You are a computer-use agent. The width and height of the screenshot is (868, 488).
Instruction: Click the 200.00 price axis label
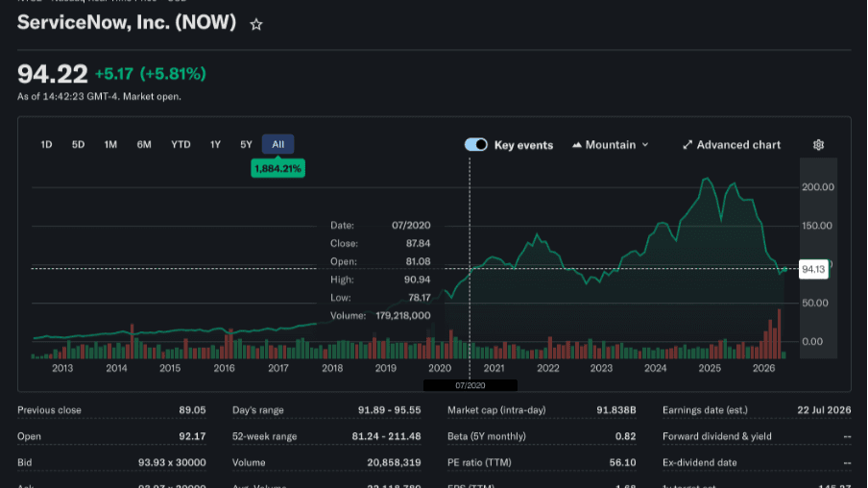pos(818,186)
